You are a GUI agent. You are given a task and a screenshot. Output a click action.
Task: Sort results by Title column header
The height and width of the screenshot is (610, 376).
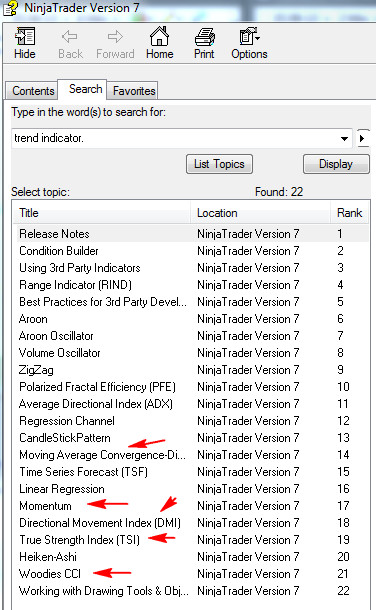102,213
